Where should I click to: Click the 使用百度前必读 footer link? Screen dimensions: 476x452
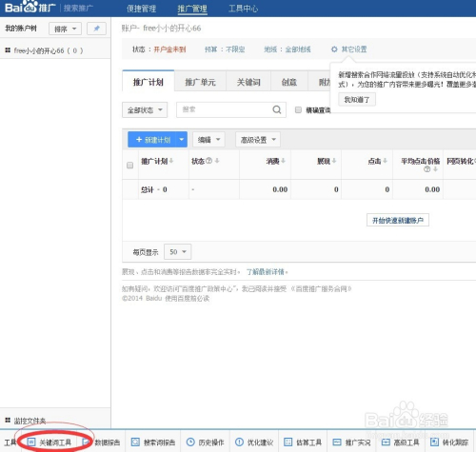(187, 298)
